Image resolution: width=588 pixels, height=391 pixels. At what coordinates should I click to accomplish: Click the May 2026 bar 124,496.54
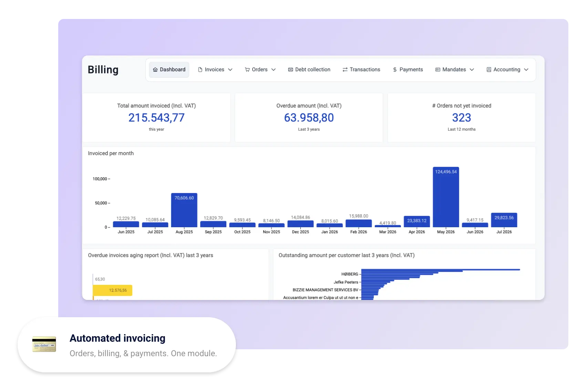(x=446, y=197)
